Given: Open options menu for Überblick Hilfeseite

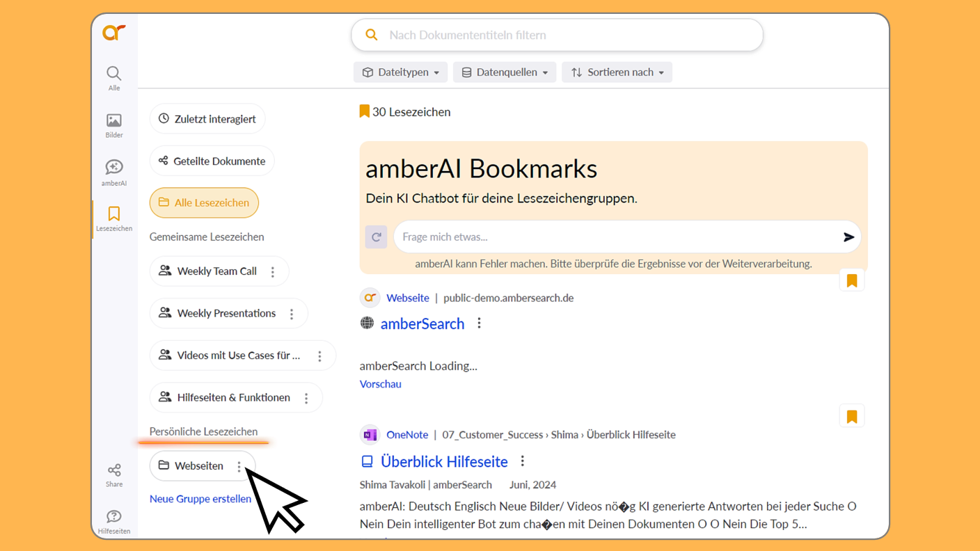Looking at the screenshot, I should coord(523,461).
